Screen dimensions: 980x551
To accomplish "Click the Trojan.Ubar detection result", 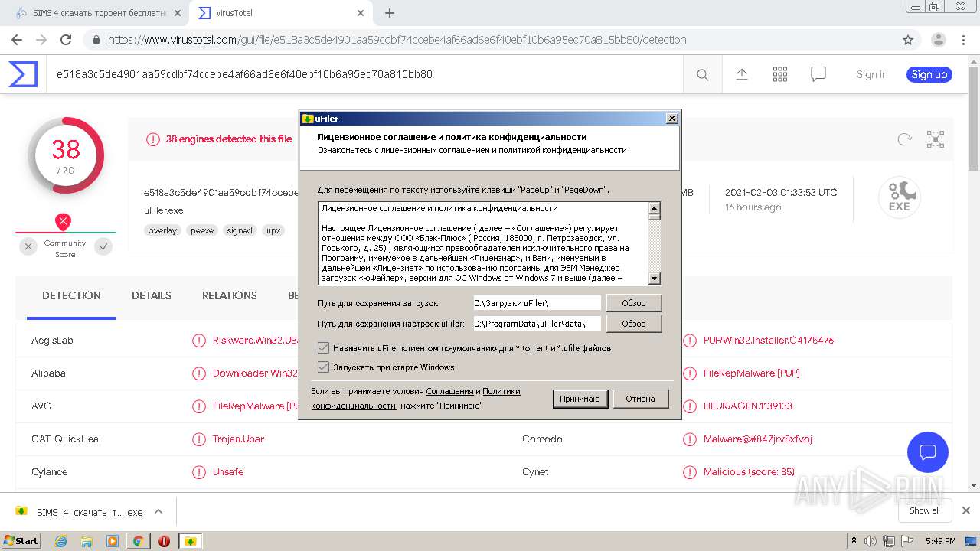I will click(x=238, y=439).
